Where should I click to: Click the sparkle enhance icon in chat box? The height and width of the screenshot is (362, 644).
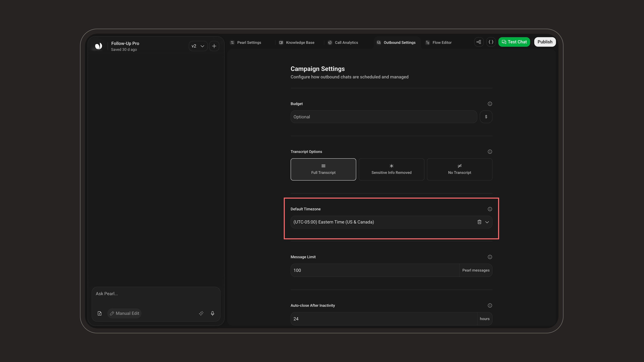point(201,313)
